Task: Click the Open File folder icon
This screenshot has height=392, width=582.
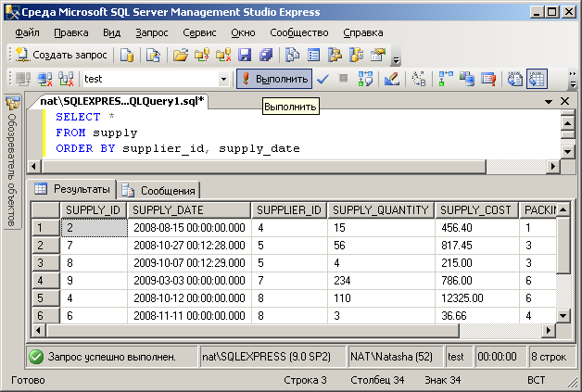Action: click(x=181, y=55)
